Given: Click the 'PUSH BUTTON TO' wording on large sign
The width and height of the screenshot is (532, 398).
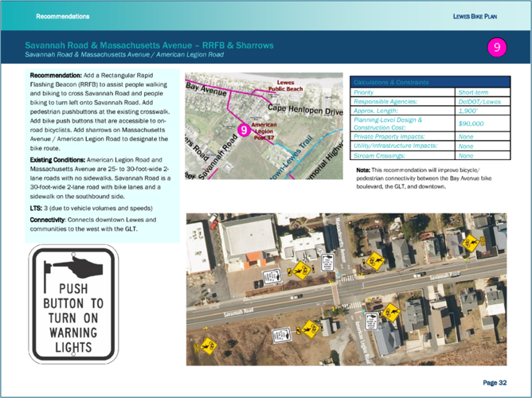Looking at the screenshot, I should click(x=73, y=295).
